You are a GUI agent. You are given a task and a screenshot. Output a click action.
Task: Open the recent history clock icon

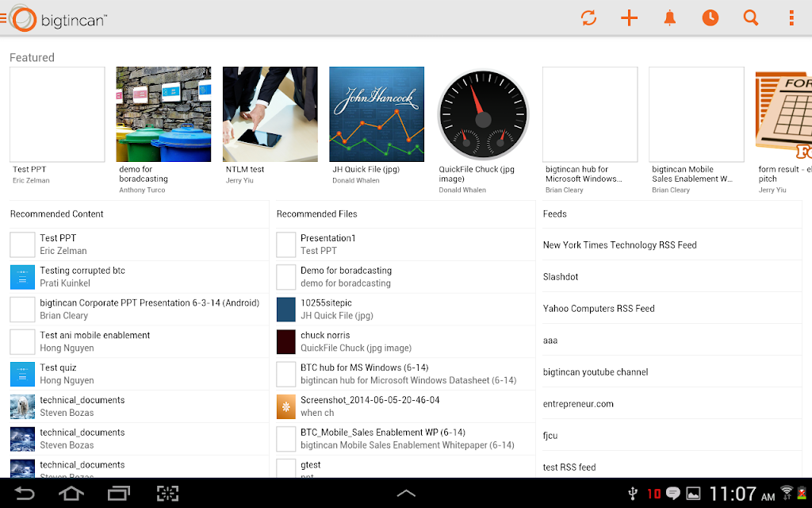pyautogui.click(x=710, y=18)
